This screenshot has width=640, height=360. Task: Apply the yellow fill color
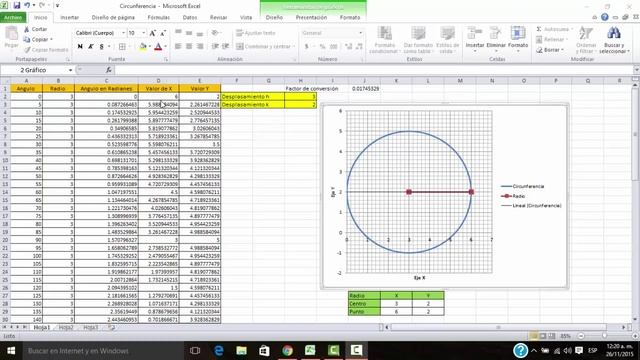tap(142, 47)
